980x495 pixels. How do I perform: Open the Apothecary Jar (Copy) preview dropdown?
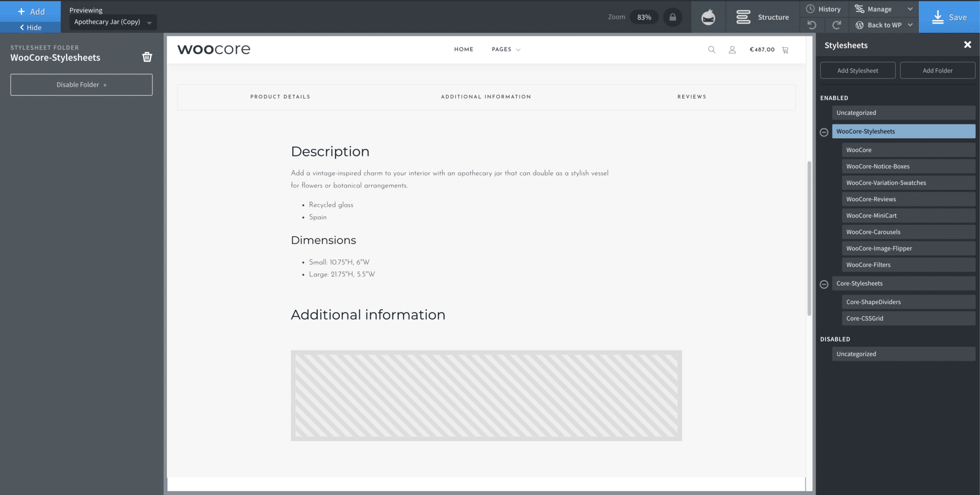pos(112,22)
